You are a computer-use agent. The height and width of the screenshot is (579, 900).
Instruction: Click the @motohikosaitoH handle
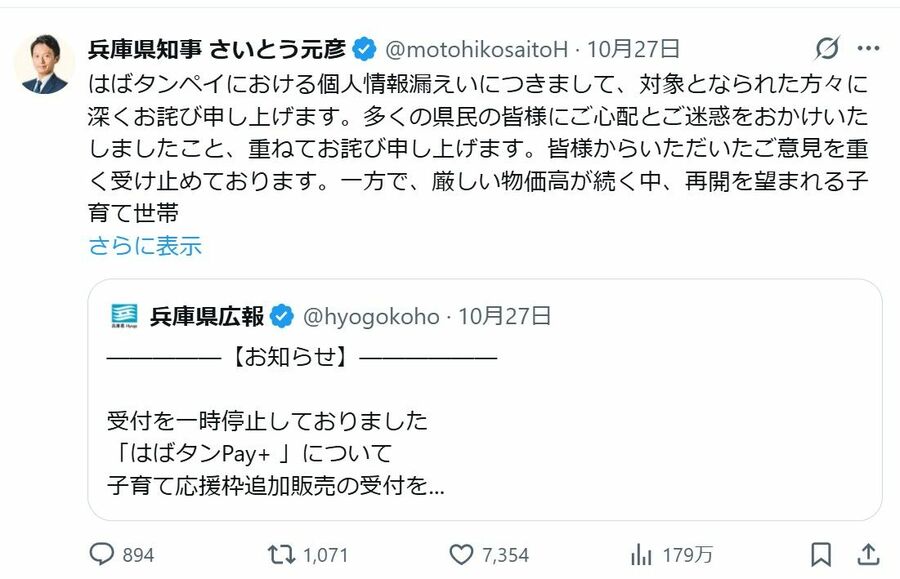tap(477, 48)
